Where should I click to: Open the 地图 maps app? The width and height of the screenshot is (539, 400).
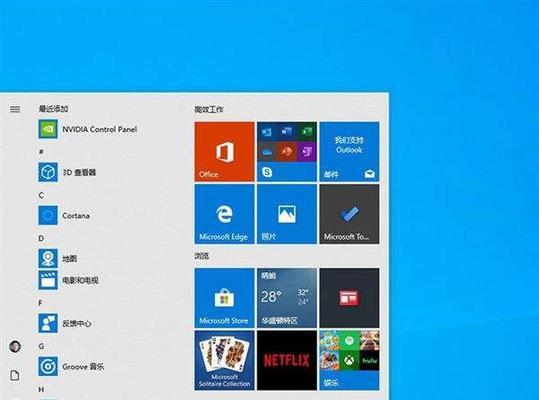coord(58,258)
